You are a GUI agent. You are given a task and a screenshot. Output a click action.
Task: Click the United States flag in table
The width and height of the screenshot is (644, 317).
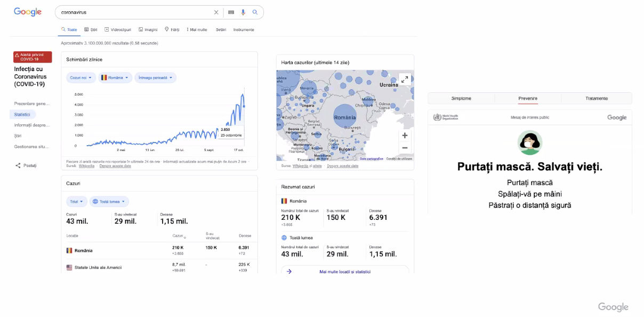click(69, 267)
